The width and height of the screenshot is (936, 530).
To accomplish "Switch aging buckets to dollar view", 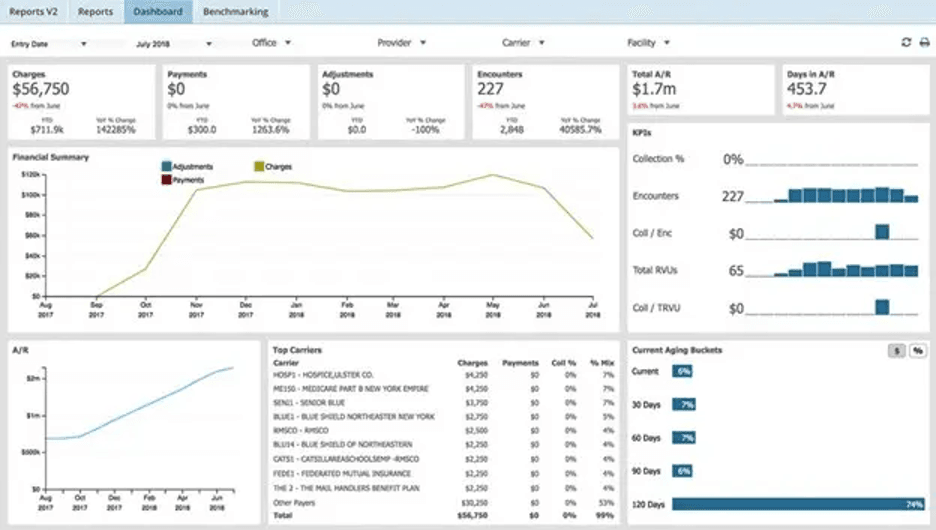I will 897,350.
